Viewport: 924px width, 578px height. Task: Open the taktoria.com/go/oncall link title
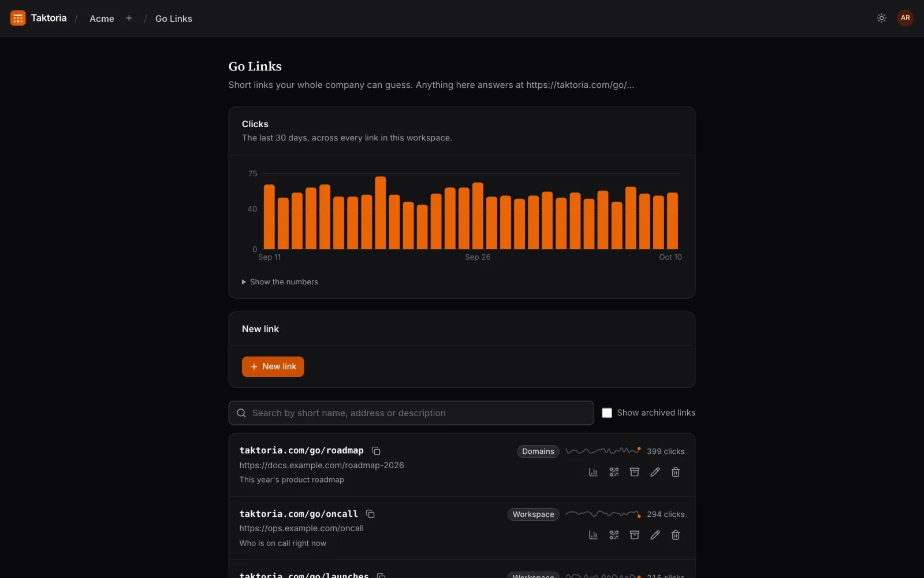pyautogui.click(x=299, y=514)
